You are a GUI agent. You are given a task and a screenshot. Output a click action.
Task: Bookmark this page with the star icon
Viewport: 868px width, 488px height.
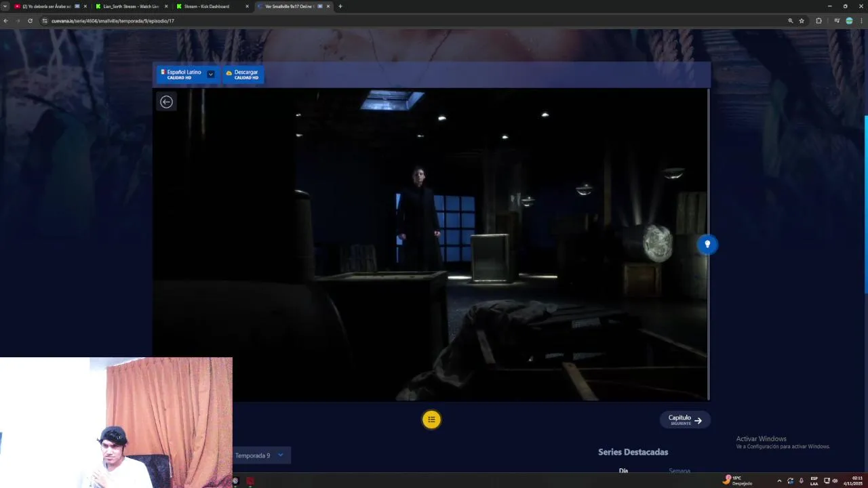tap(802, 21)
